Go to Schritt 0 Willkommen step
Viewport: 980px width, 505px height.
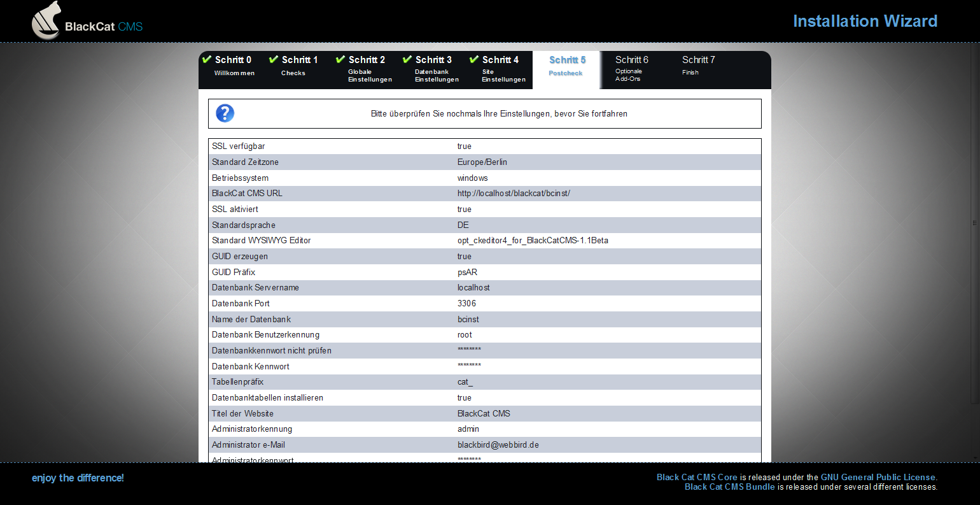[234, 66]
